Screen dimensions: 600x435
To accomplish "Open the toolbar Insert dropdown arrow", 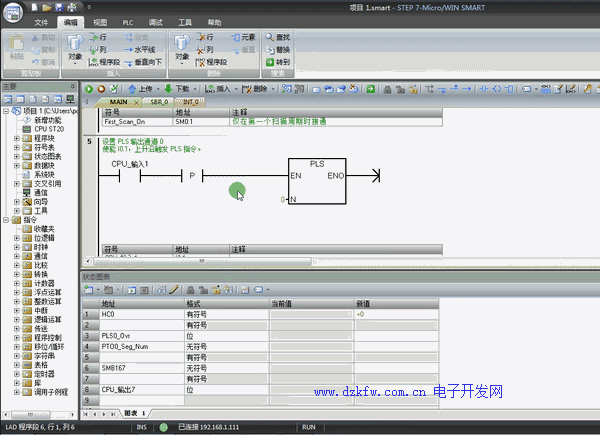I will 236,89.
